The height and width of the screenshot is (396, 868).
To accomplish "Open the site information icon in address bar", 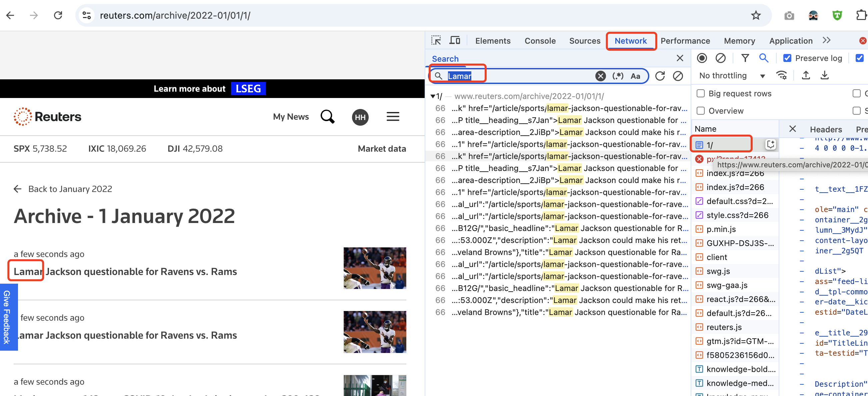I will [x=87, y=15].
